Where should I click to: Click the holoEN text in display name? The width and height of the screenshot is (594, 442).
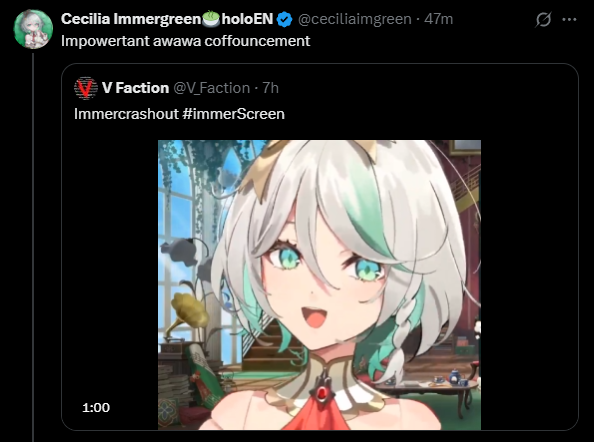(x=247, y=19)
